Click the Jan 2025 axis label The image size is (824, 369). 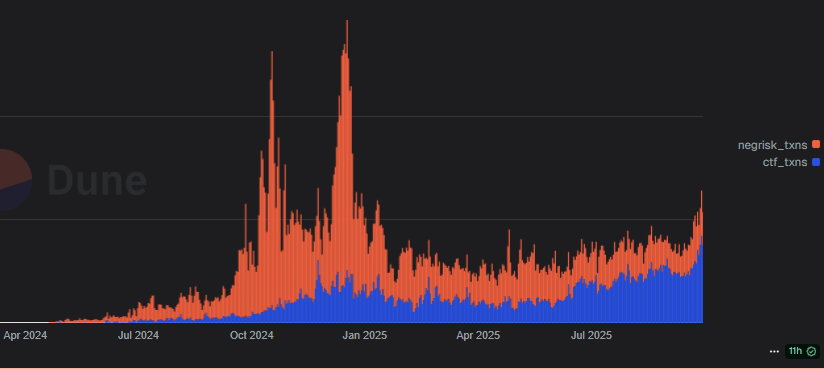[365, 335]
